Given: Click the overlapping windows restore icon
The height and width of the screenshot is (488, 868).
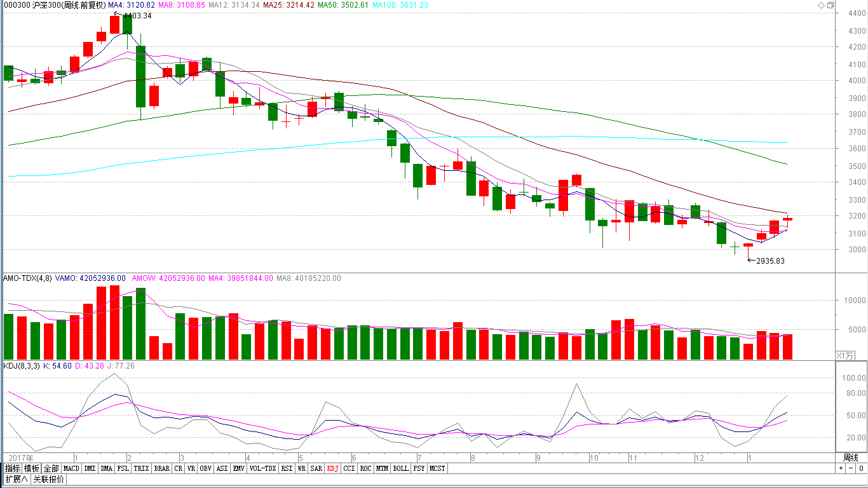Looking at the screenshot, I should pos(831,5).
